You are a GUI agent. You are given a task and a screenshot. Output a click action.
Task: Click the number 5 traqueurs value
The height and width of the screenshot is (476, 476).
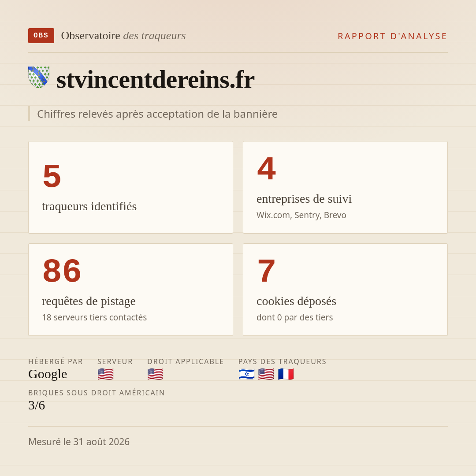[52, 176]
